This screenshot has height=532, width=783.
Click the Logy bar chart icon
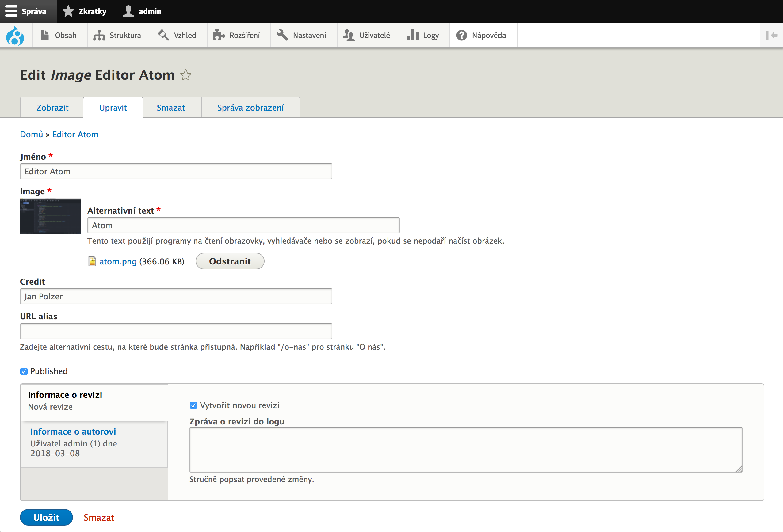pos(412,35)
